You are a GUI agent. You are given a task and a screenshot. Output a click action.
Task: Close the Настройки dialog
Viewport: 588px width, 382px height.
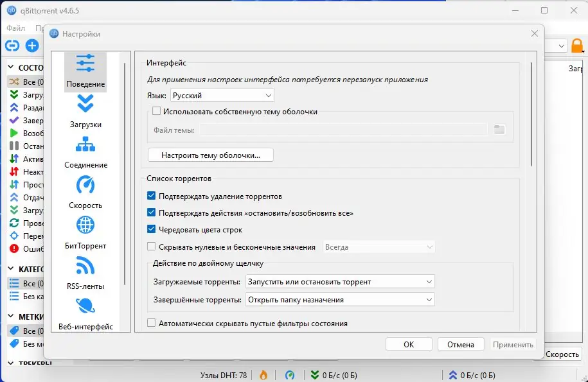[535, 33]
